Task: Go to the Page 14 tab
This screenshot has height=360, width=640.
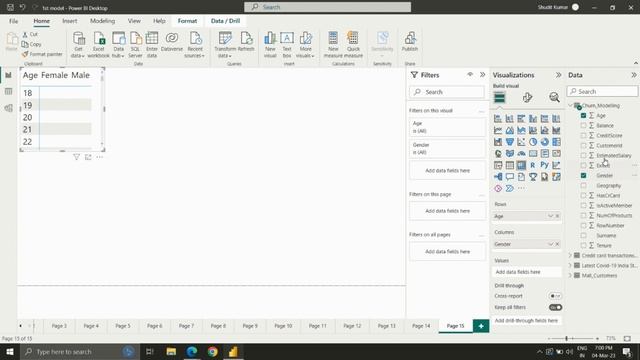Action: pos(421,326)
